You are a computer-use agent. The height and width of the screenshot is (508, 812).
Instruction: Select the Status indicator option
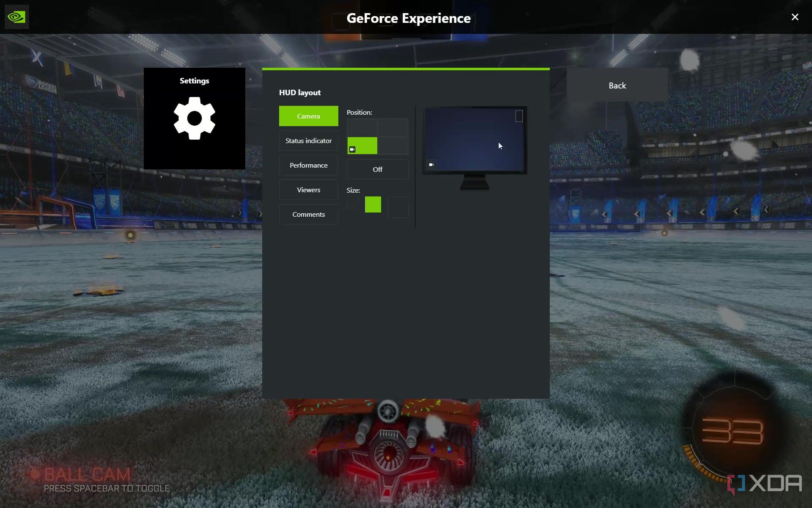click(308, 141)
